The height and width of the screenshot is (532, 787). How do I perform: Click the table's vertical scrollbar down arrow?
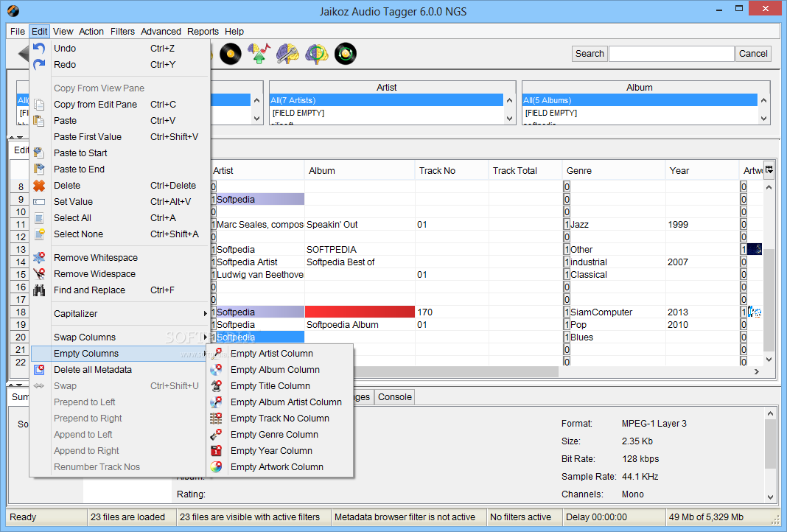click(x=769, y=360)
